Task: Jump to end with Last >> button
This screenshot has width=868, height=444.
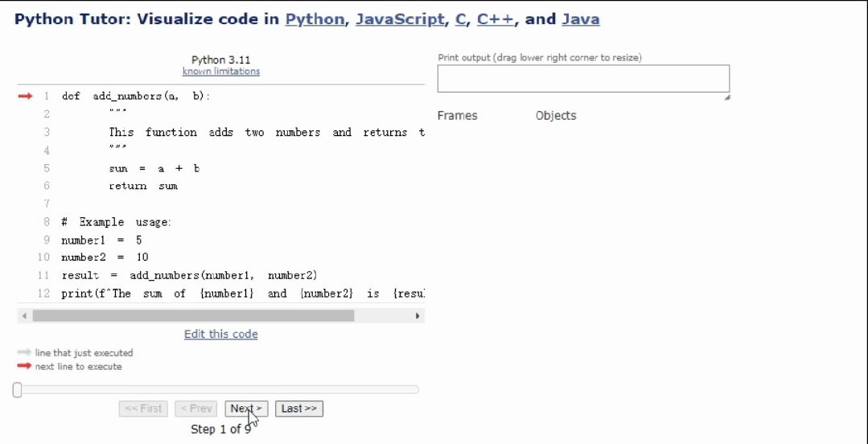Action: coord(298,409)
